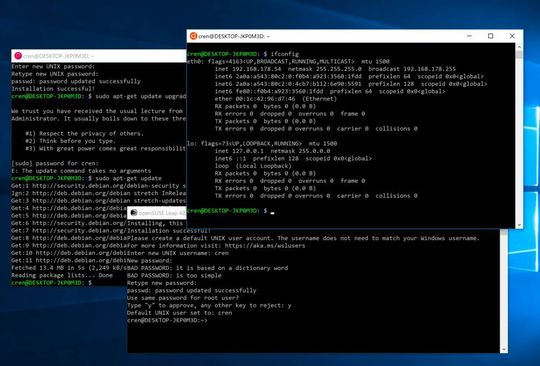Click 'Reading package lists... Done' in the Debian terminal
Viewport: 540px width, 366px height.
click(x=62, y=275)
